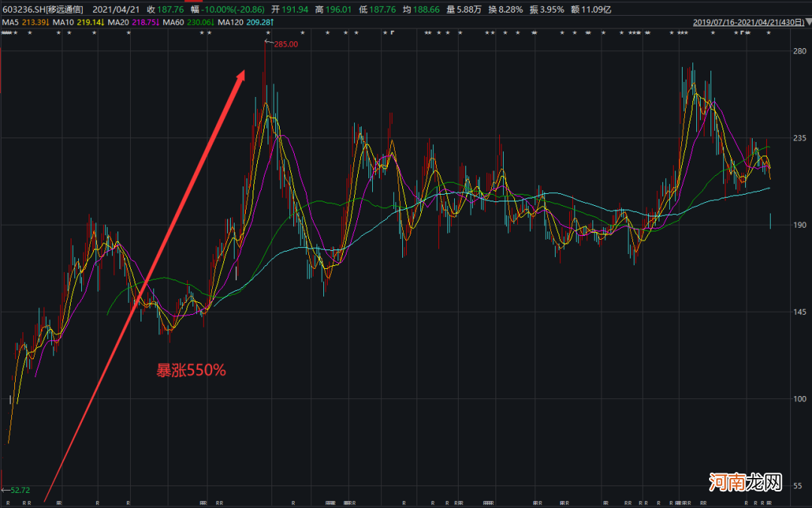The height and width of the screenshot is (508, 812).
Task: Click the 603236.SH stock code title
Action: click(44, 10)
